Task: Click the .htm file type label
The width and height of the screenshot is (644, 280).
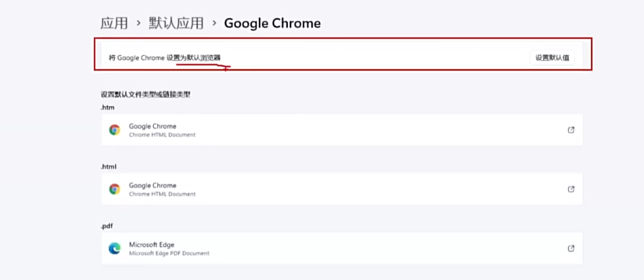Action: click(108, 108)
